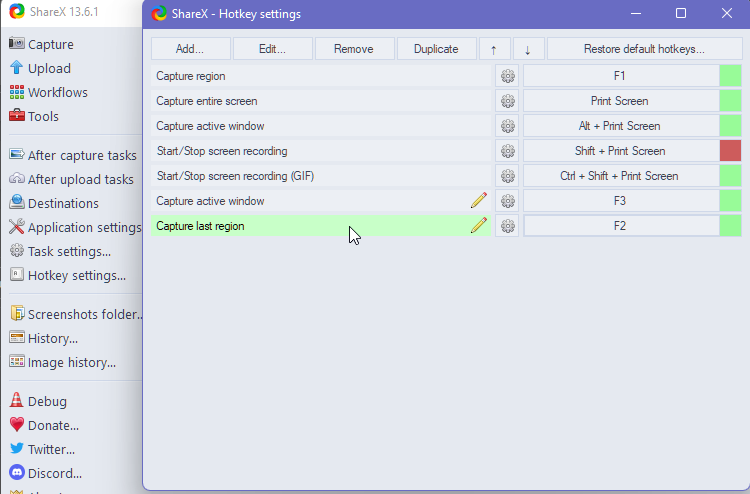The width and height of the screenshot is (750, 494).
Task: Open gear for the F3 hotkey row
Action: click(507, 201)
